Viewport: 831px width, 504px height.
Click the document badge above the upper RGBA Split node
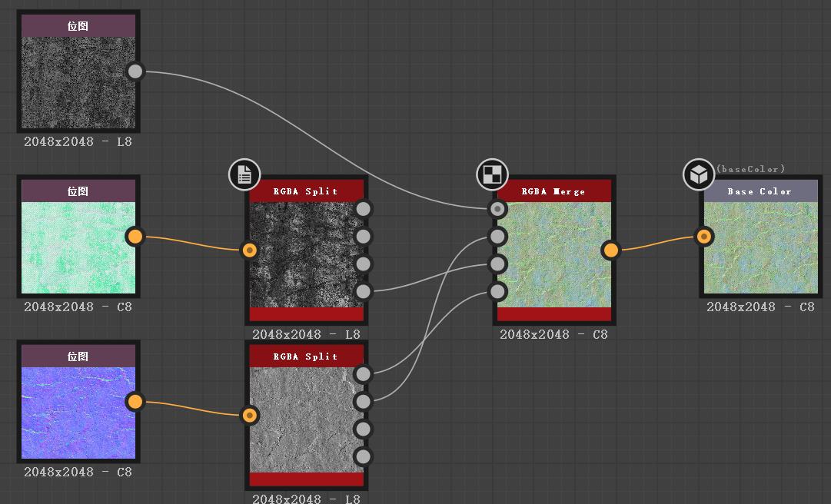(244, 174)
